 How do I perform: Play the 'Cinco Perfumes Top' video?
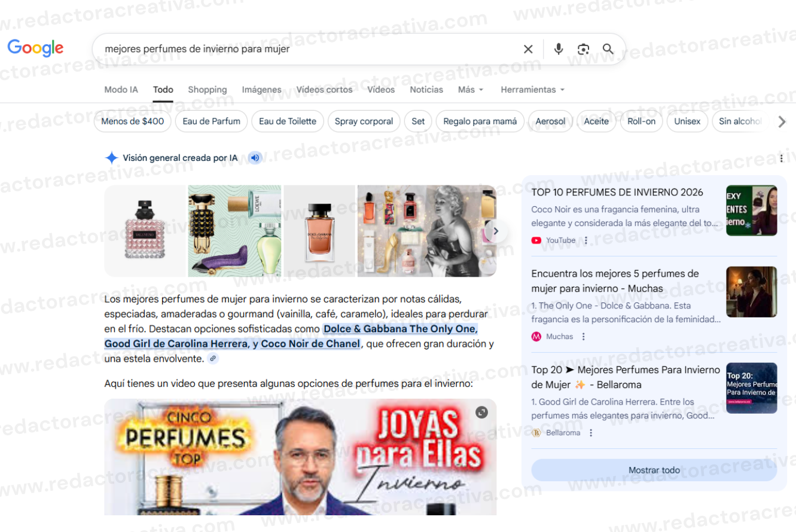pos(300,457)
